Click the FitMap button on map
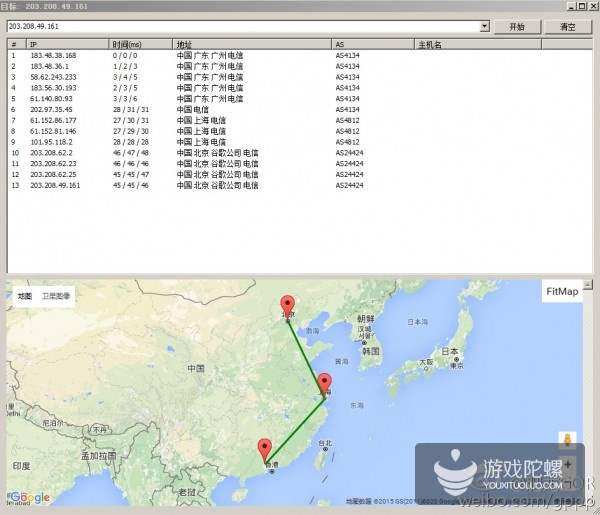Viewport: 600px width, 515px height. click(561, 292)
